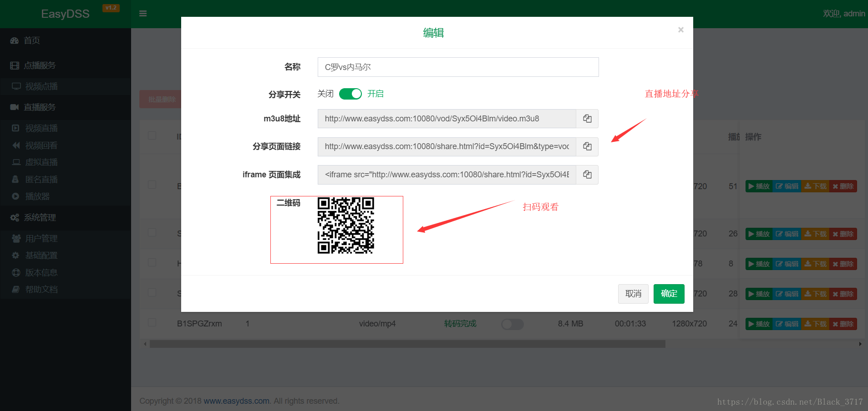The image size is (868, 411).
Task: Click the 转码完成 status text
Action: click(460, 324)
